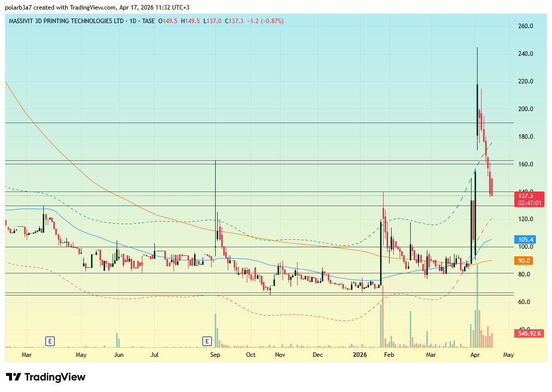Click the Jun label on the time axis
The image size is (552, 392).
[x=119, y=355]
